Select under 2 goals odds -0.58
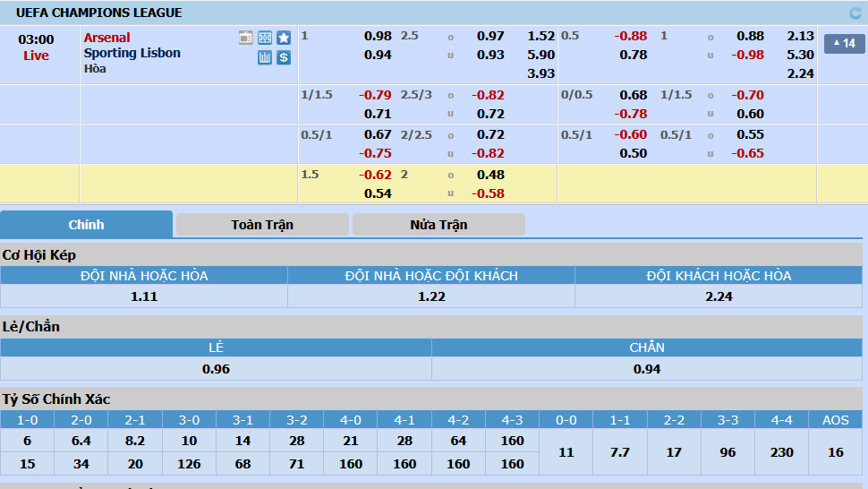This screenshot has width=868, height=489. point(488,193)
